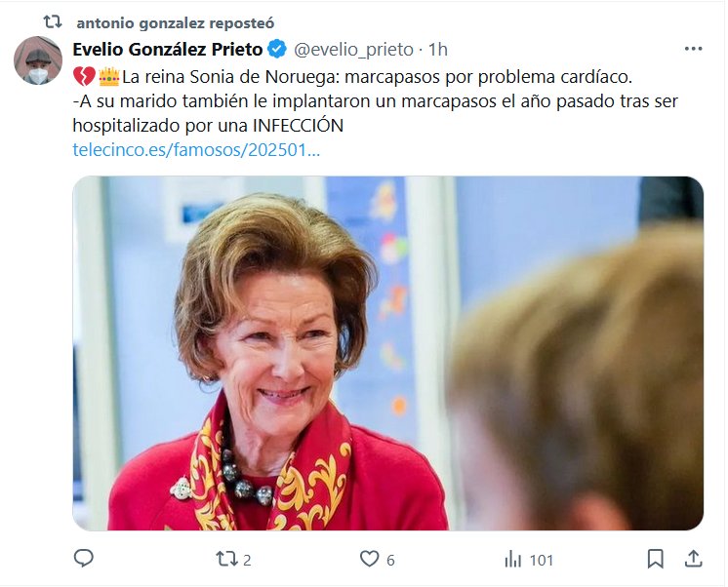The image size is (728, 587).
Task: Click the repost icon showing 2 reposts
Action: 226,559
